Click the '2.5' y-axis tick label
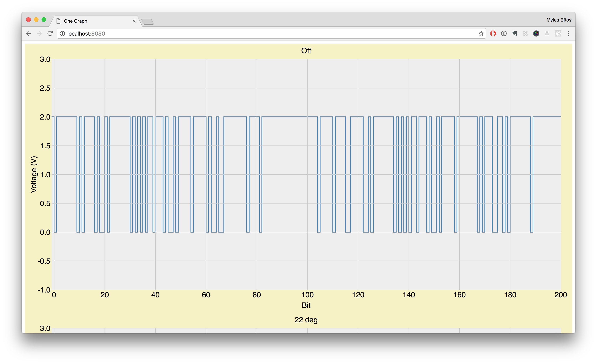 tap(45, 88)
